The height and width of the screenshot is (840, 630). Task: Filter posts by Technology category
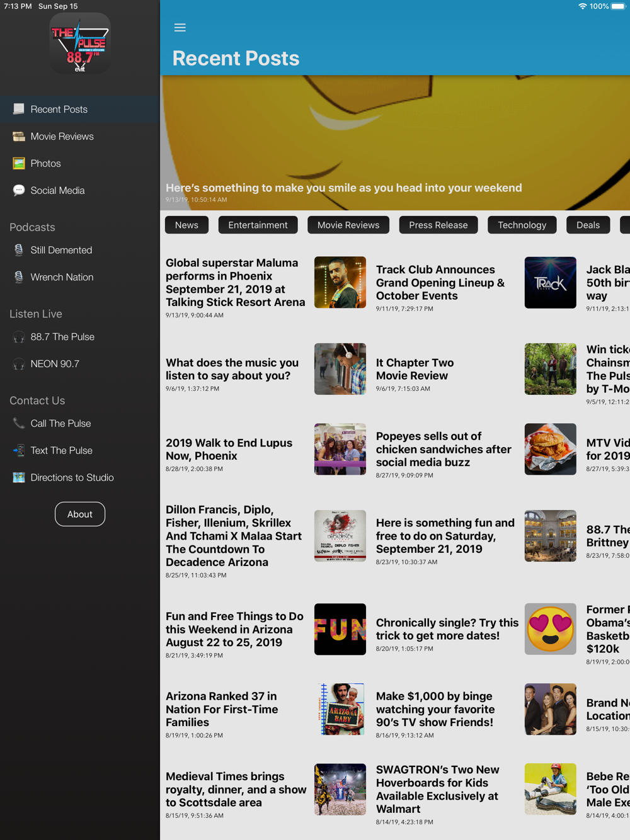[522, 225]
